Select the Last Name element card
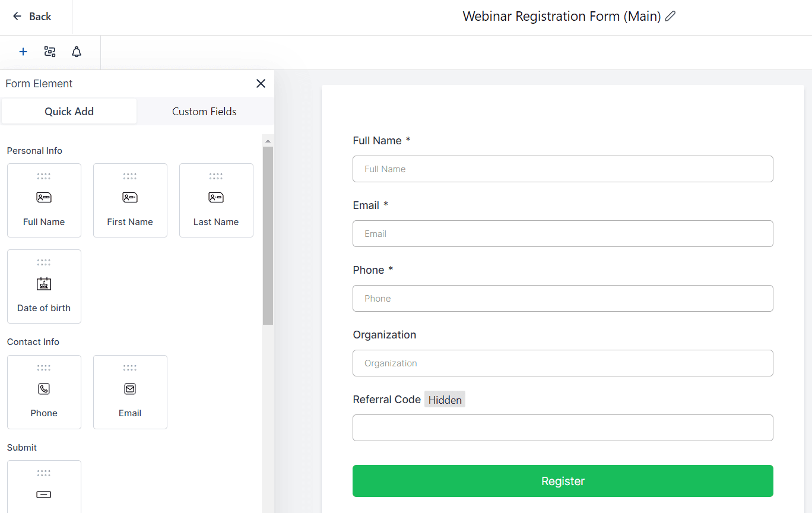Screen dimensions: 812x513 click(216, 201)
